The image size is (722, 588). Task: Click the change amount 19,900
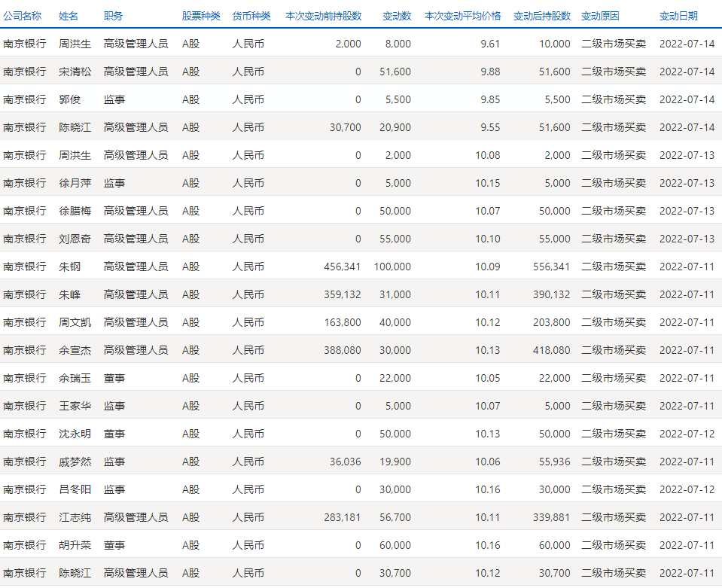tap(395, 462)
